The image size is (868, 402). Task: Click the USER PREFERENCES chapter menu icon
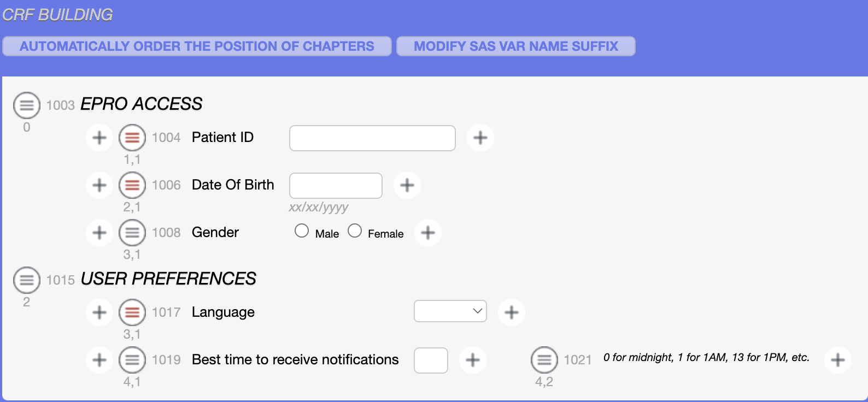(x=27, y=280)
